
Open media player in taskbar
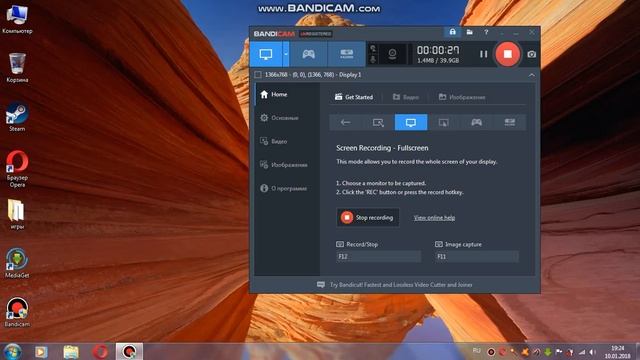[41, 351]
